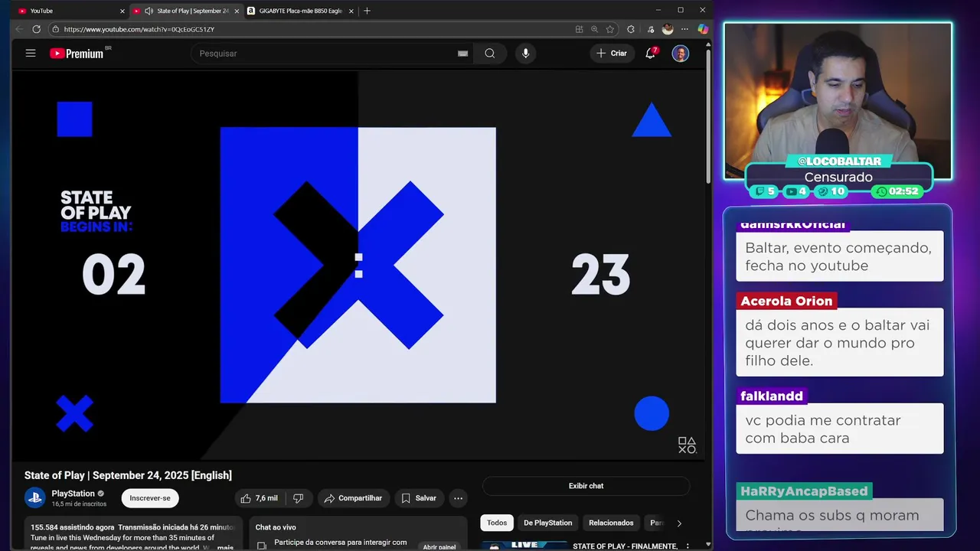
Task: Click the 16,5 mi de inscritos text
Action: (x=79, y=504)
